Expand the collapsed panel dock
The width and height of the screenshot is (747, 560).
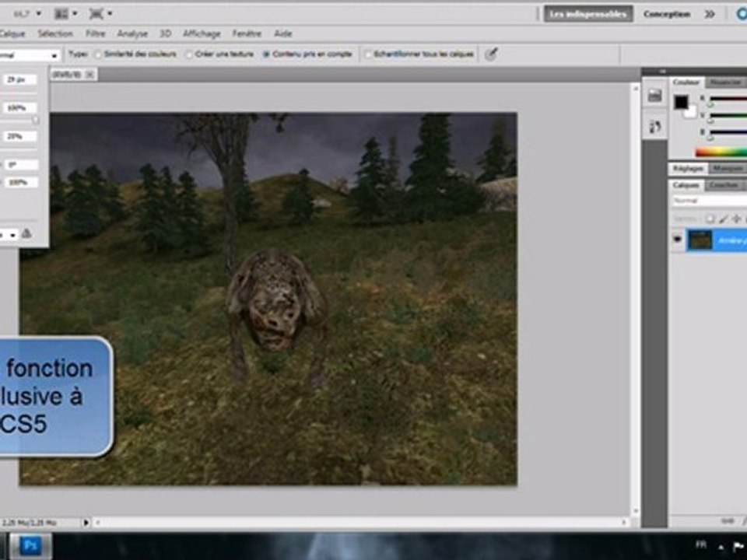[x=662, y=72]
